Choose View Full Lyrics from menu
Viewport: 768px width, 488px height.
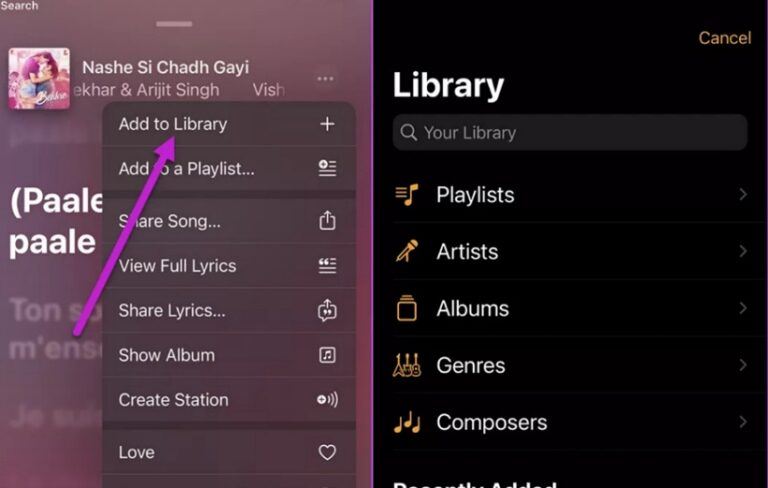click(229, 266)
